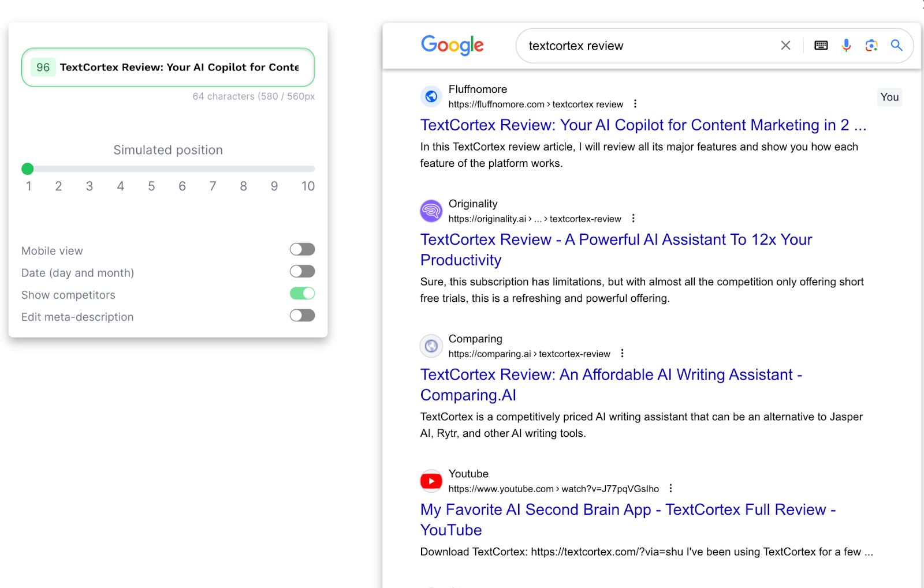Disable the Show competitors switch
The width and height of the screenshot is (924, 588).
tap(302, 293)
